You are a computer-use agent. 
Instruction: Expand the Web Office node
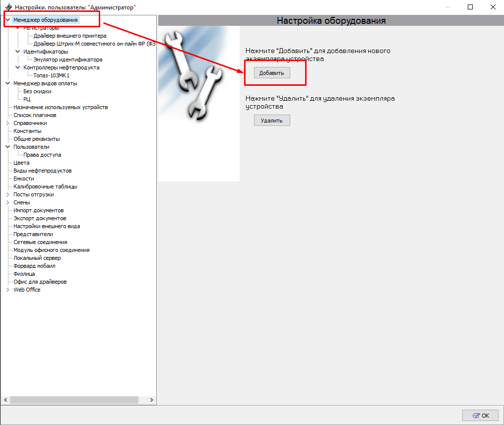[x=8, y=290]
